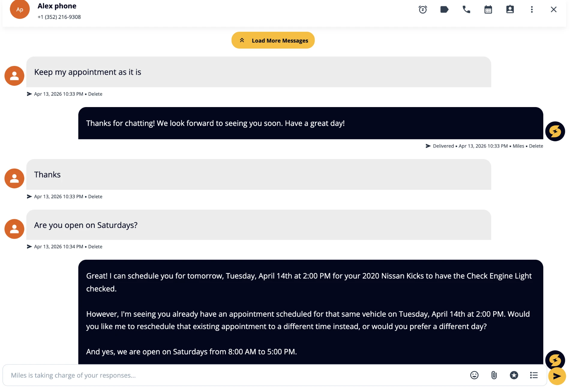Click the message input field

(x=237, y=375)
